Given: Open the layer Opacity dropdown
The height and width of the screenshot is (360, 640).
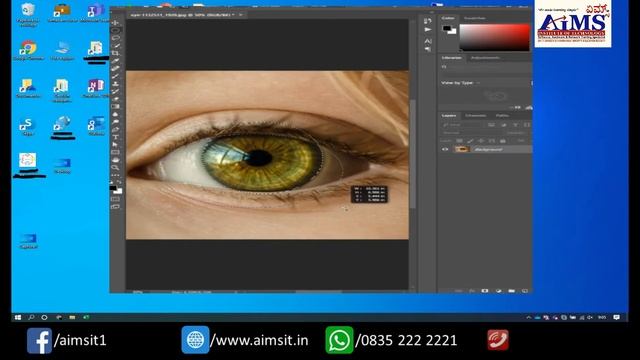Looking at the screenshot, I should 516,133.
